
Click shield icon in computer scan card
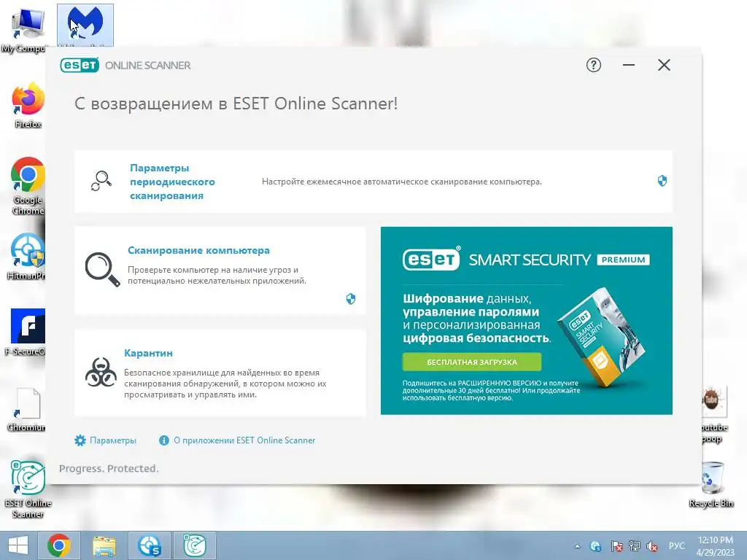click(351, 298)
